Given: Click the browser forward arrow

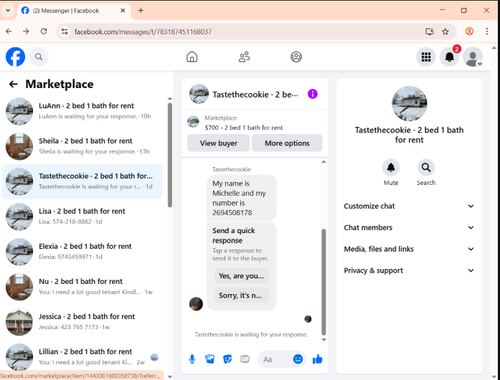Looking at the screenshot, I should click(x=26, y=31).
